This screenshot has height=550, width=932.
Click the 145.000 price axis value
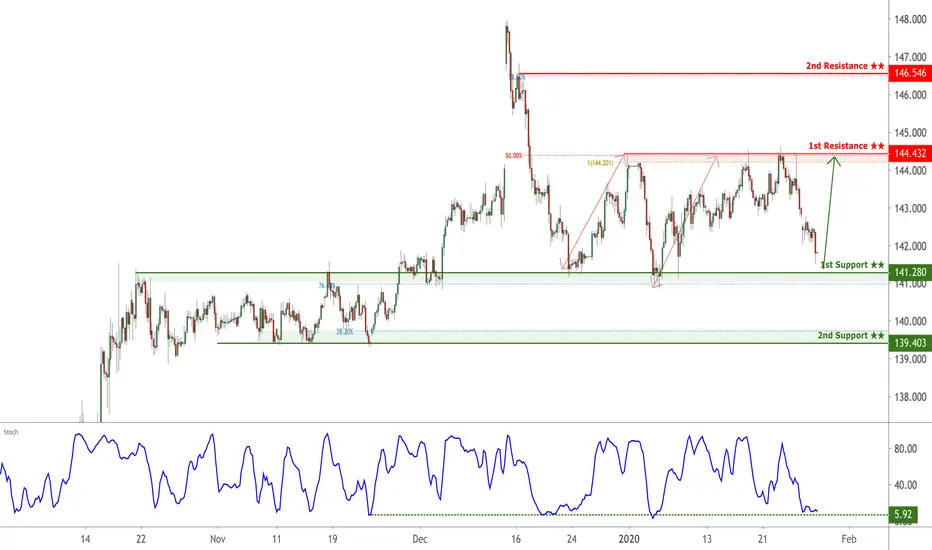(910, 133)
